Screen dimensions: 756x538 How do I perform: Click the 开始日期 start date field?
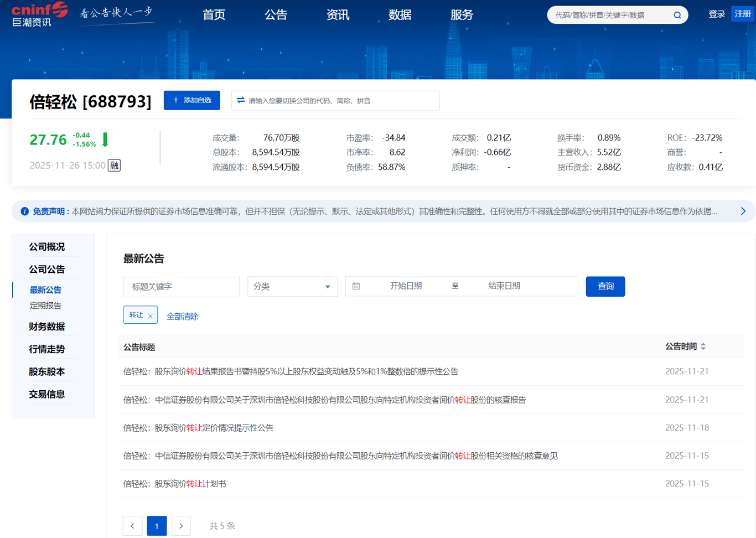(x=406, y=286)
